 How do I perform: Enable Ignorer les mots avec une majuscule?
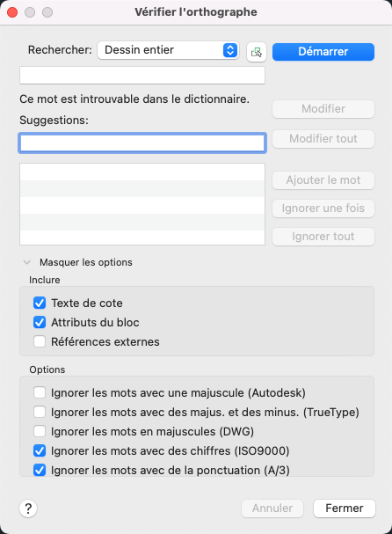pos(40,392)
